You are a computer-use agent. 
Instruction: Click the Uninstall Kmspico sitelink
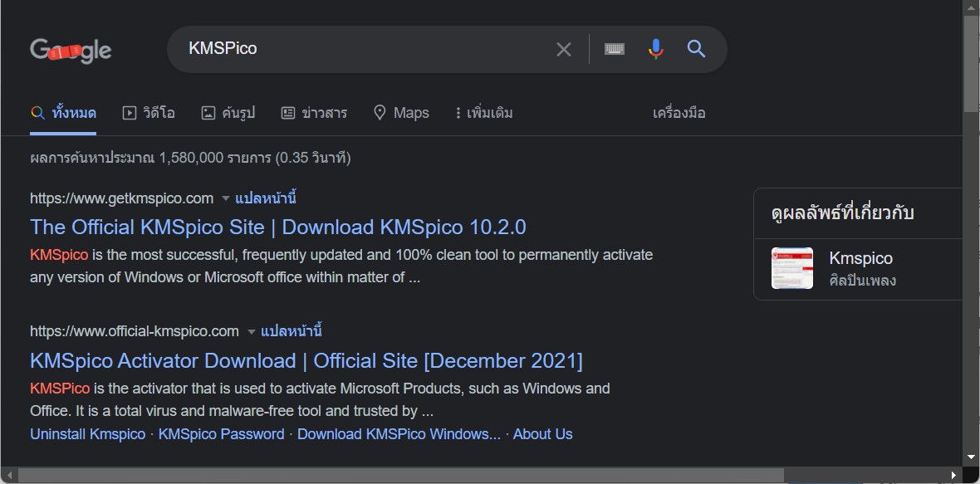87,434
